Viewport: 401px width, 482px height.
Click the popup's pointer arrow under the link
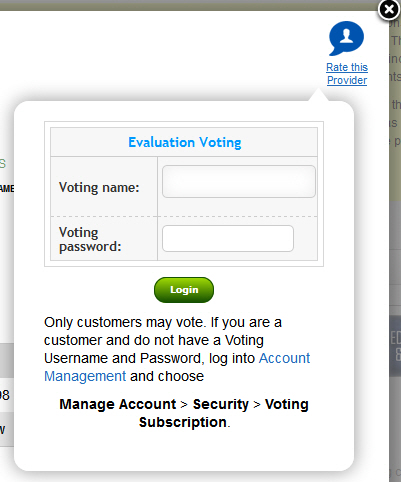point(319,95)
